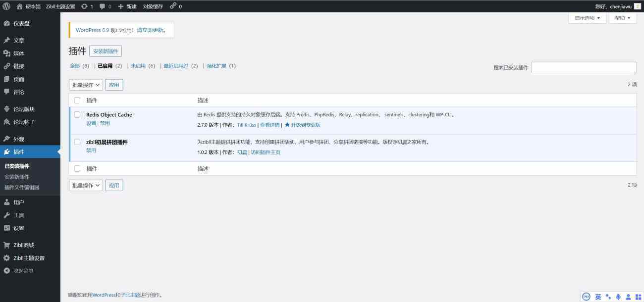This screenshot has width=644, height=302.
Task: Open the top 批量操作 dropdown
Action: click(85, 84)
